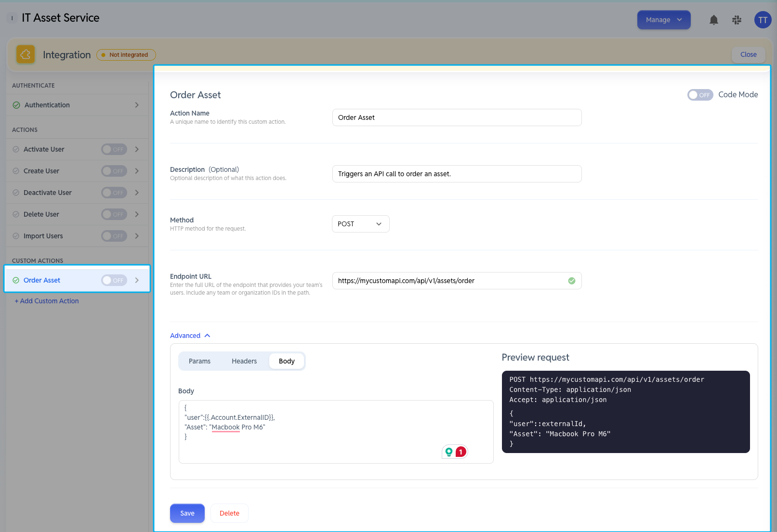Enable the Order Asset action toggle
The height and width of the screenshot is (532, 777).
point(114,280)
